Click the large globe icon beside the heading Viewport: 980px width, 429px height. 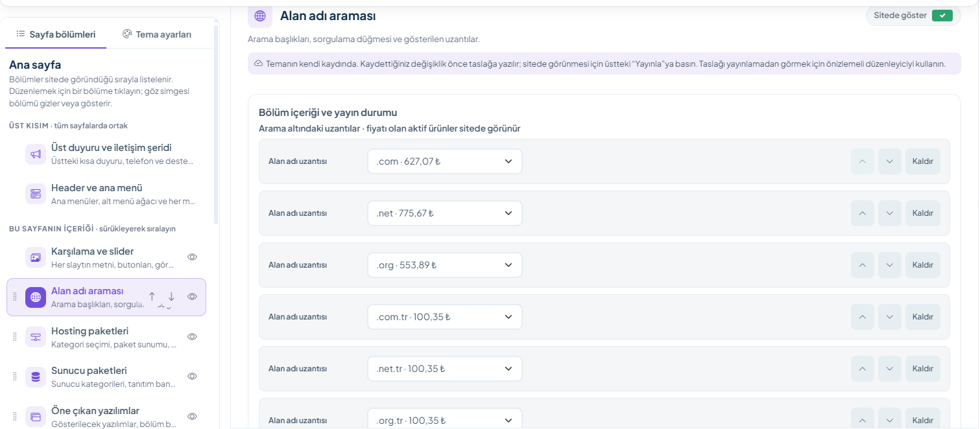click(x=260, y=16)
